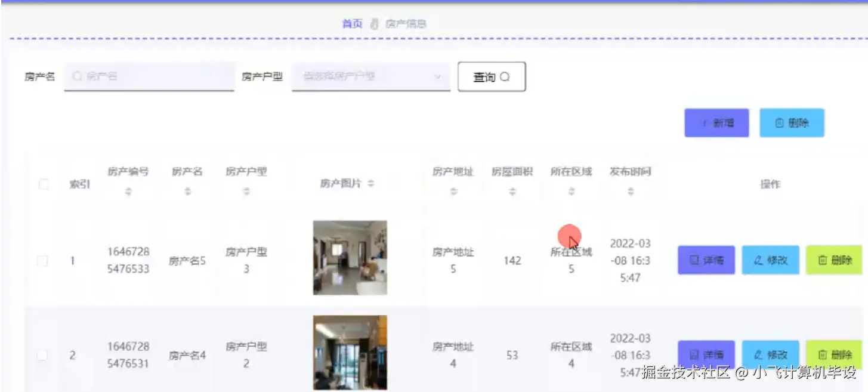Click the magnifier icon inside 房产名 input
The height and width of the screenshot is (392, 868).
coord(76,76)
